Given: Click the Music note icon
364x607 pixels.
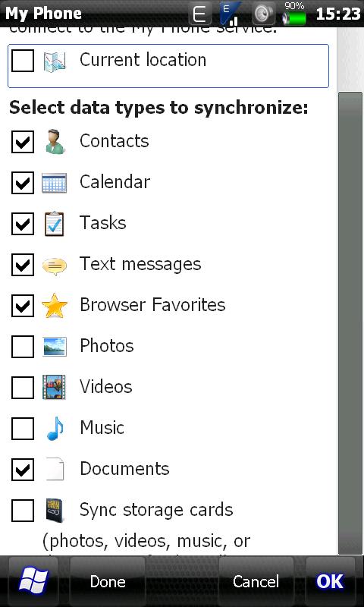Looking at the screenshot, I should pyautogui.click(x=55, y=428).
